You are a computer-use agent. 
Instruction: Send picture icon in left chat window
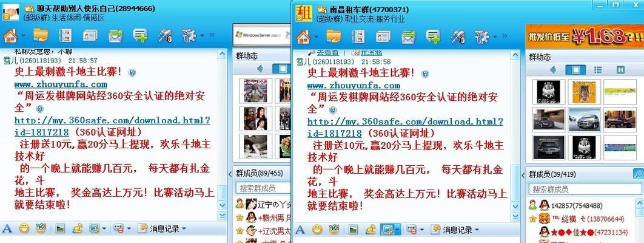[61, 228]
